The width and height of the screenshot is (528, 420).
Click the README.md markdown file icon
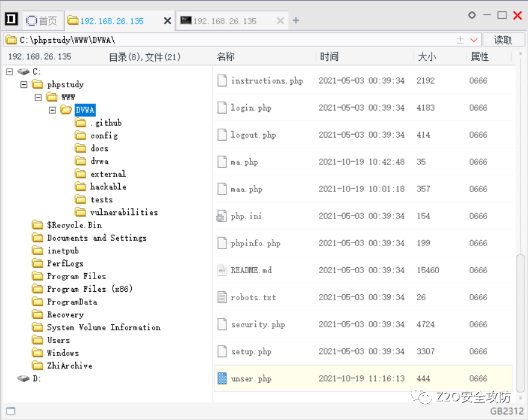pos(222,270)
